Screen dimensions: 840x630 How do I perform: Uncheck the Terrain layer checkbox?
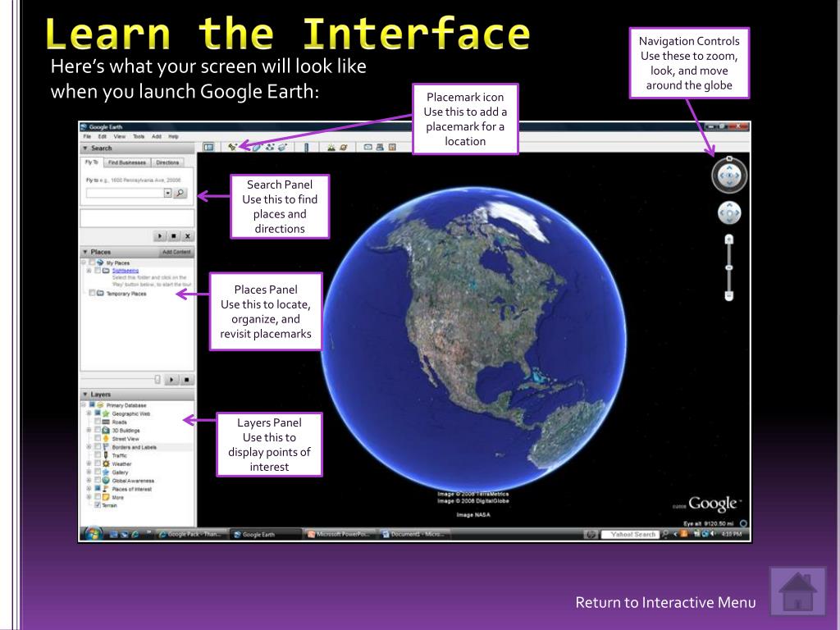point(98,505)
